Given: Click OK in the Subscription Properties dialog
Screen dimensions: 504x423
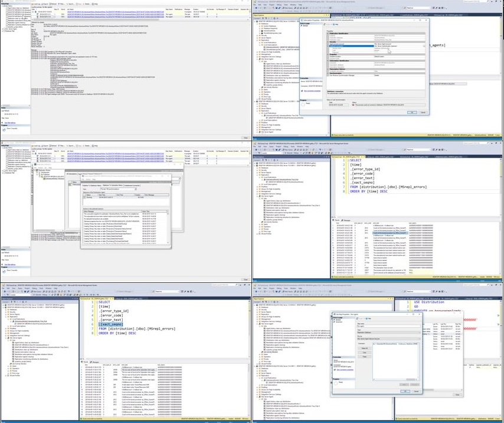Looking at the screenshot, I should (x=412, y=113).
